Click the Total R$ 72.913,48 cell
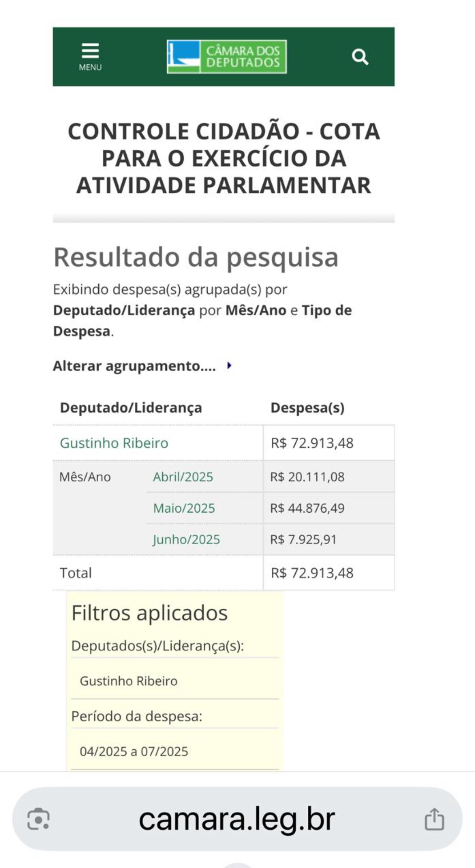This screenshot has width=475, height=868. pyautogui.click(x=329, y=573)
